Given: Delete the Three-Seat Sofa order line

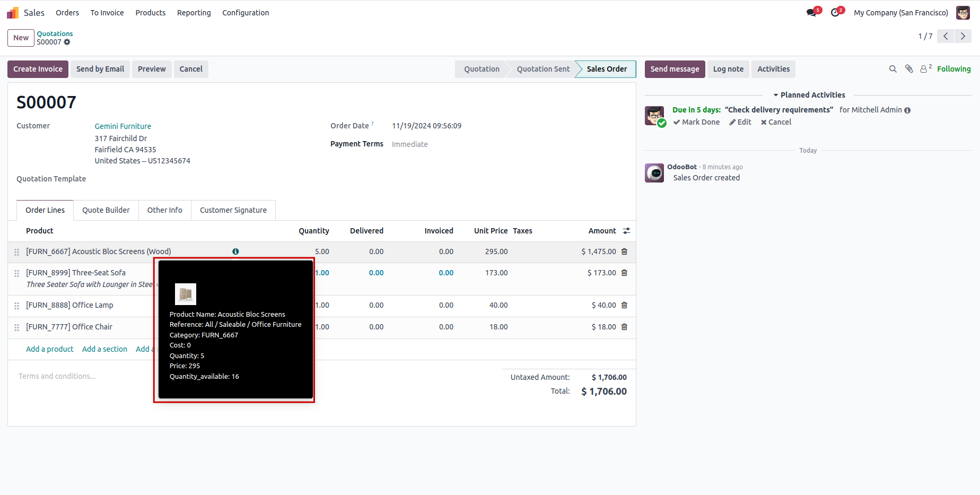Looking at the screenshot, I should [624, 273].
